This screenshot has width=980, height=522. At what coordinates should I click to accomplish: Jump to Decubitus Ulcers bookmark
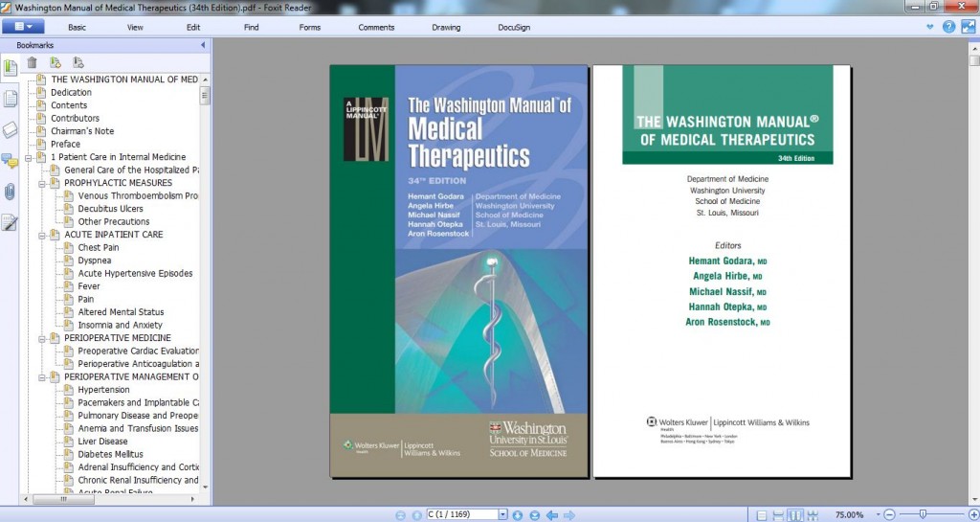coord(111,209)
